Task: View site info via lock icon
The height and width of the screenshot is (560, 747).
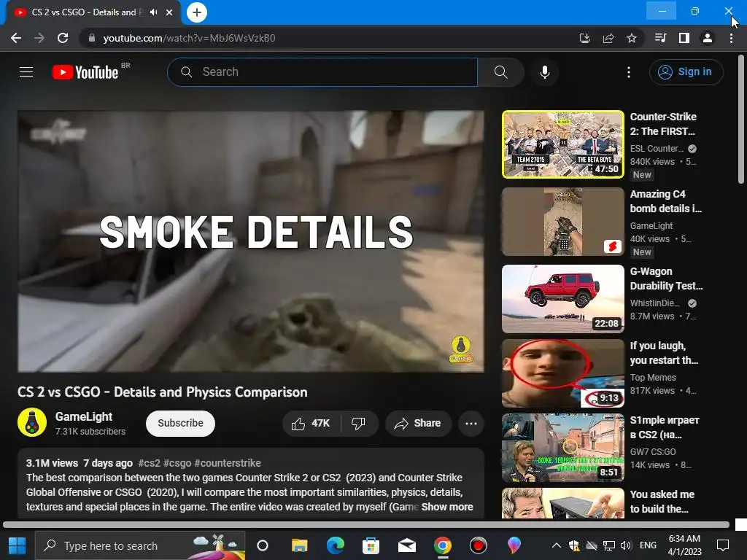Action: [x=92, y=38]
